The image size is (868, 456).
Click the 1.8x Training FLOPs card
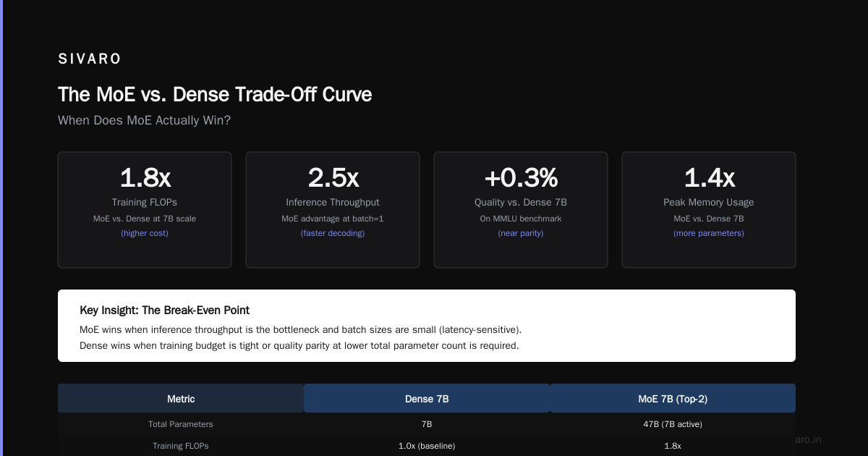tap(145, 210)
